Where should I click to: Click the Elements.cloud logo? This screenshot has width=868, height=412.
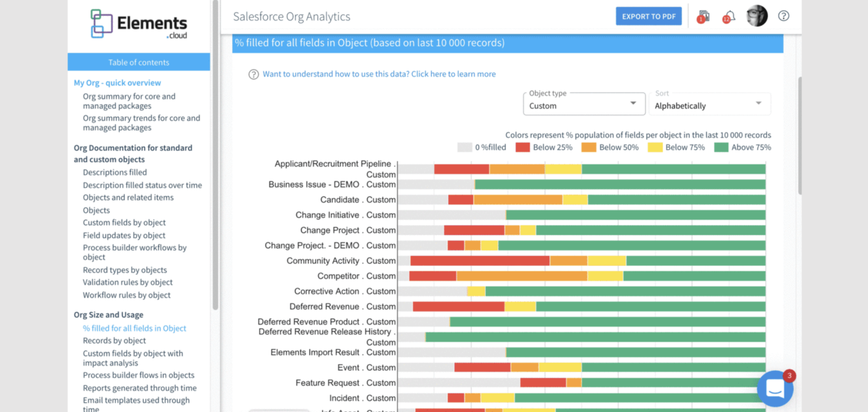click(138, 25)
